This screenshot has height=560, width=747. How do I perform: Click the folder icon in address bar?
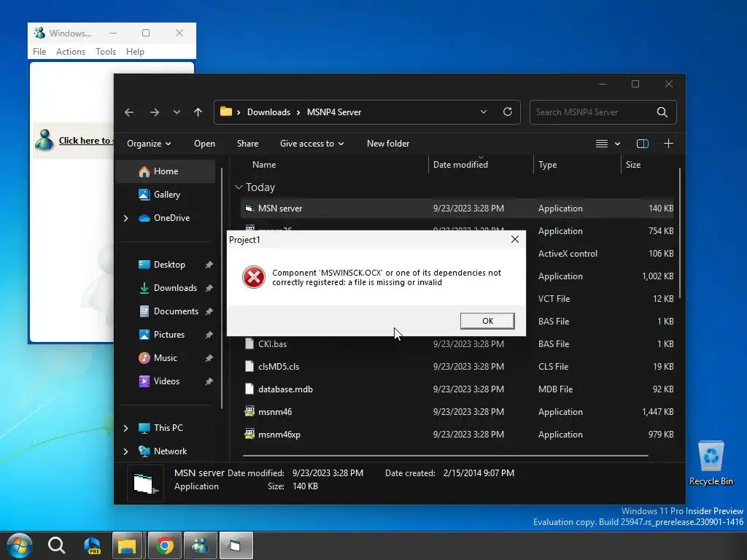pyautogui.click(x=226, y=112)
